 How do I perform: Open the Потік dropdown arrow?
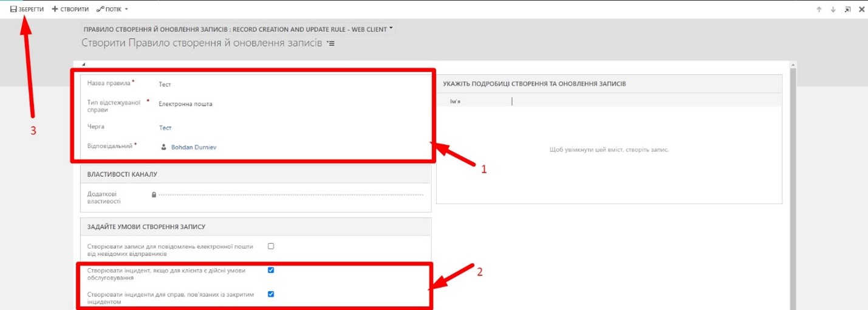126,10
